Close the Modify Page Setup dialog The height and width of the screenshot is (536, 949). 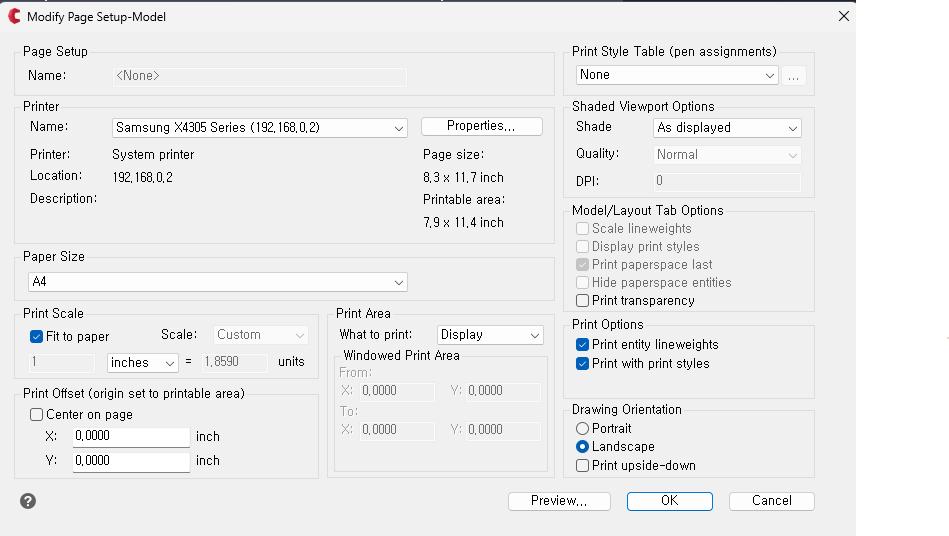(844, 16)
